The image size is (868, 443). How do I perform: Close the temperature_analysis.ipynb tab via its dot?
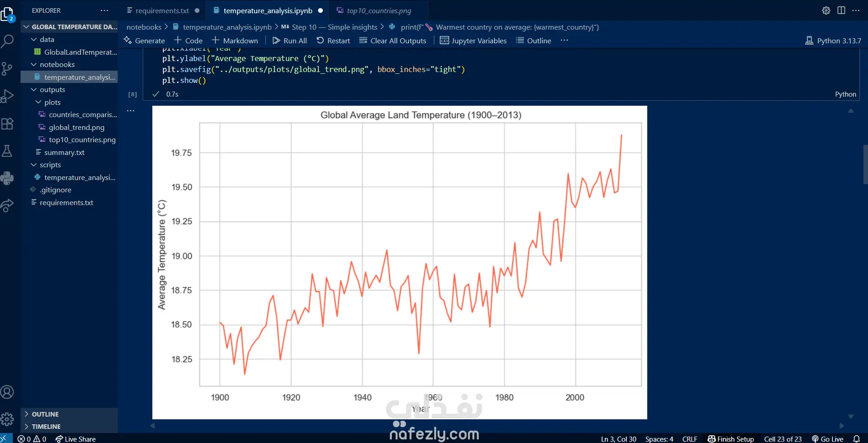click(x=321, y=10)
